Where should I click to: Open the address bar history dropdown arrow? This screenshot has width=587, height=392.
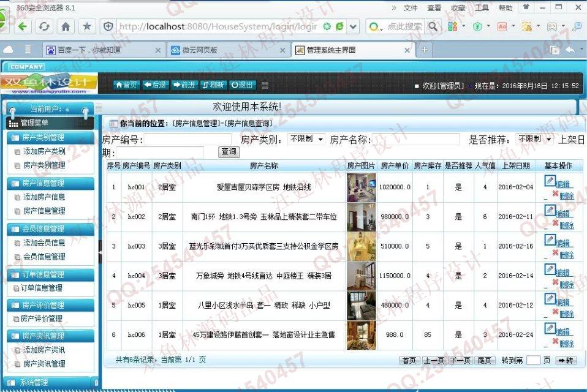(353, 26)
